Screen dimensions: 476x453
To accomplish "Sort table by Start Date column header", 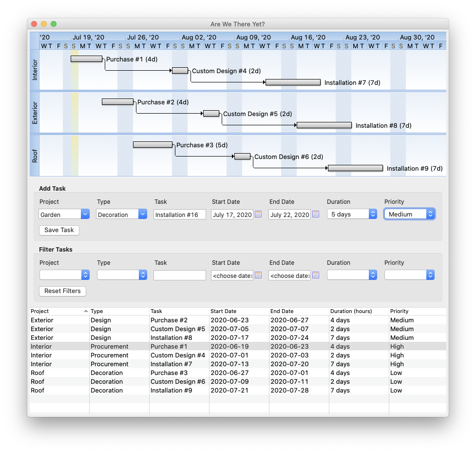I will (x=239, y=311).
